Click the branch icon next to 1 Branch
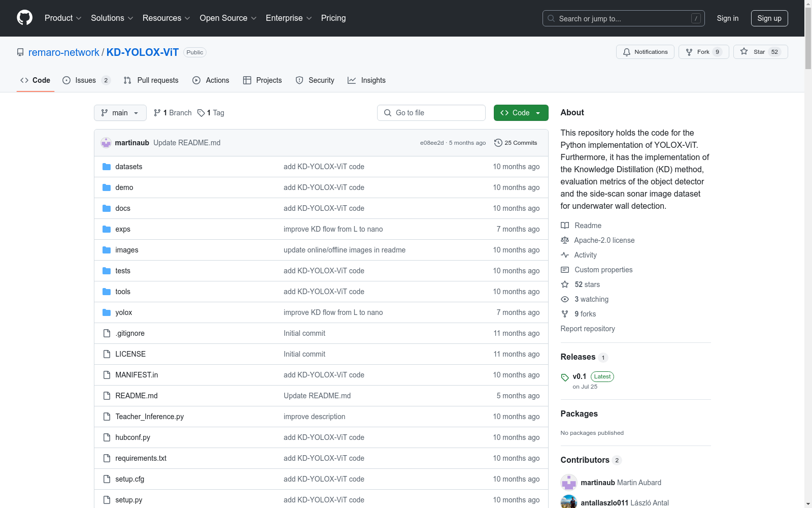Screen dimensions: 812x508 click(x=157, y=113)
